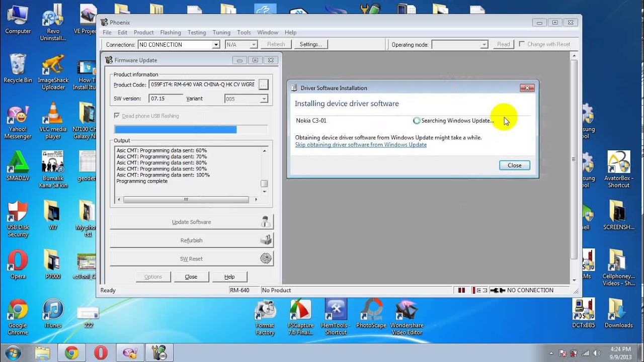The height and width of the screenshot is (362, 644).
Task: Click Help button in Firmware Update
Action: [x=229, y=277]
